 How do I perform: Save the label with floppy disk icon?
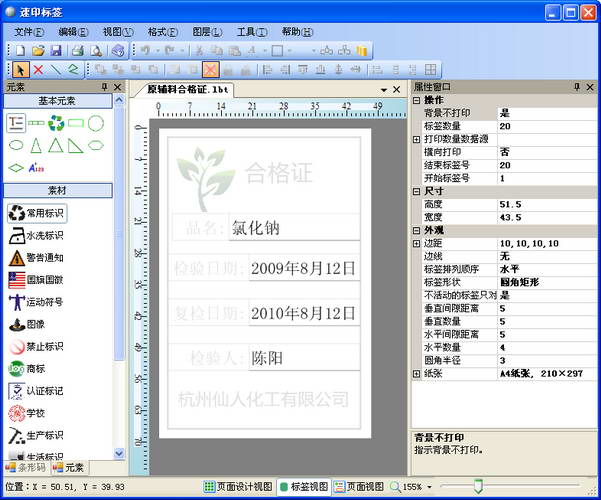point(56,50)
